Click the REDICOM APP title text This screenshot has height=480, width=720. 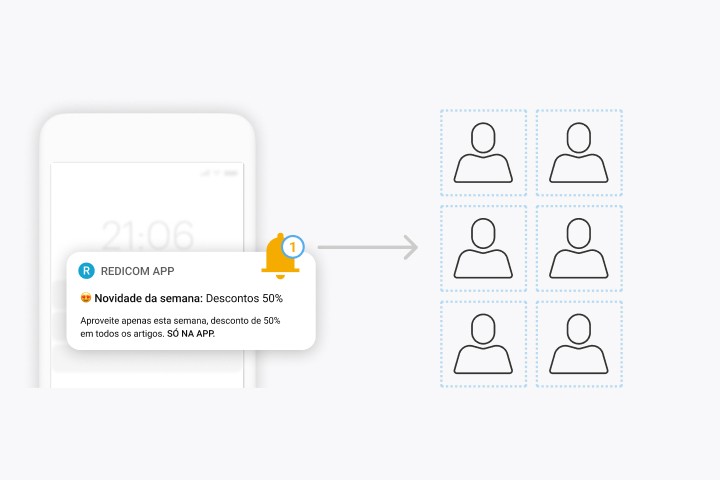[x=137, y=271]
